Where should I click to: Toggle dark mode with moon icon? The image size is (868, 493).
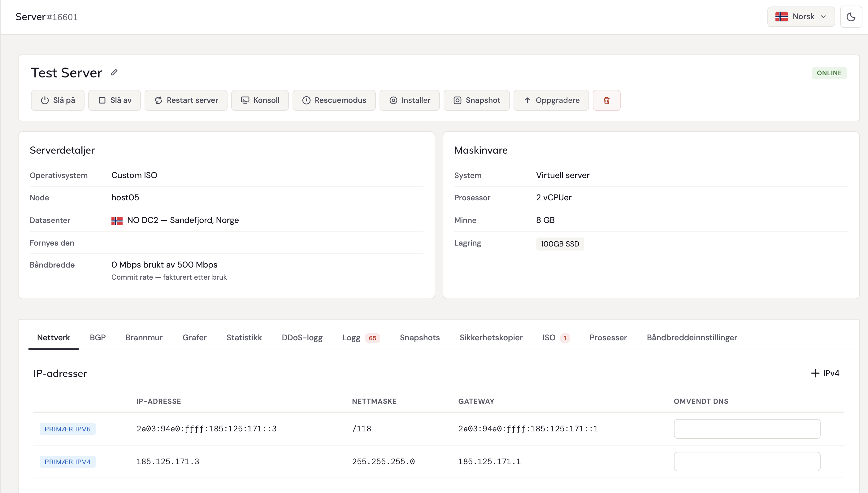coord(851,17)
